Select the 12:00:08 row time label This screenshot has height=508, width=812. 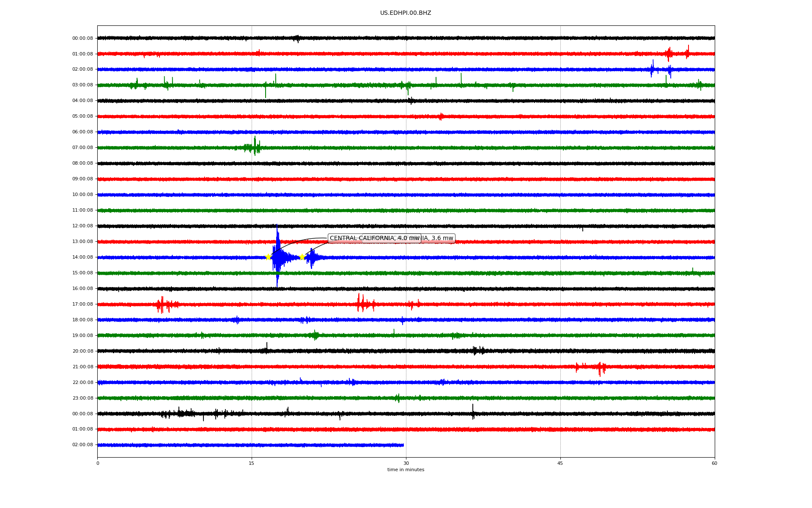[82, 226]
